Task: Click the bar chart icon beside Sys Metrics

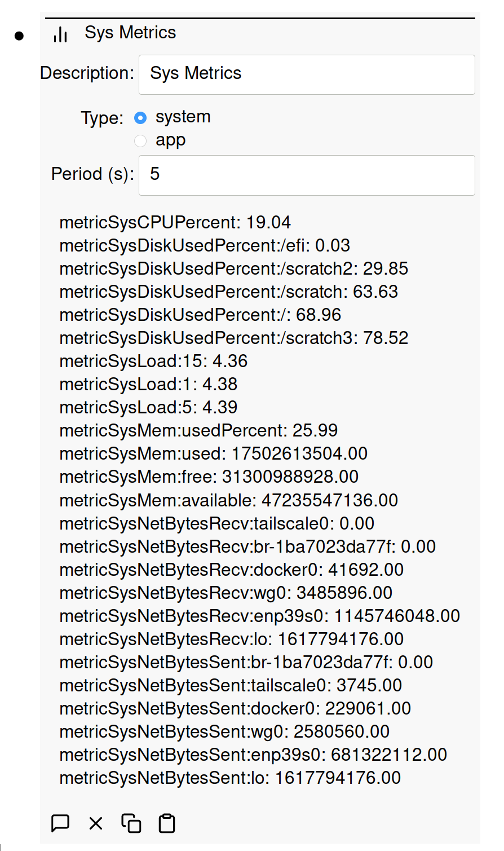Action: tap(60, 34)
